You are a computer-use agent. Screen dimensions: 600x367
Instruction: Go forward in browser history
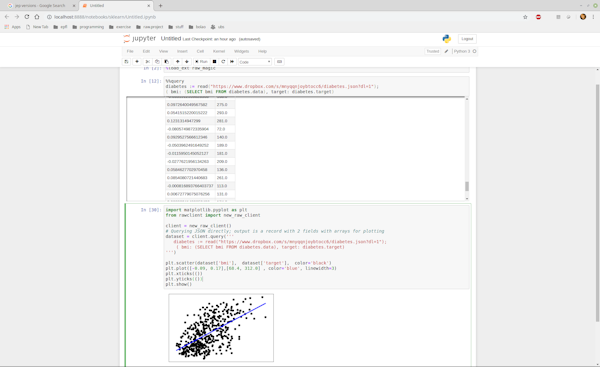pos(16,17)
